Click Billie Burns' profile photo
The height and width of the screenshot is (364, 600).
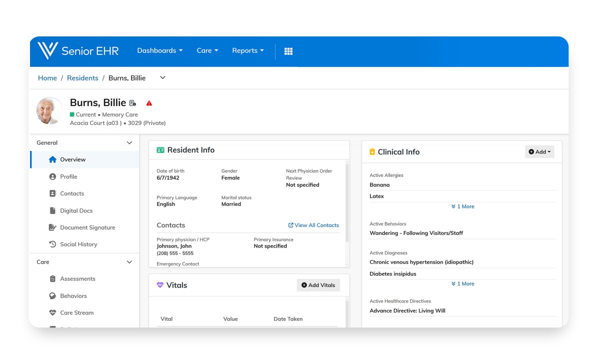point(50,110)
